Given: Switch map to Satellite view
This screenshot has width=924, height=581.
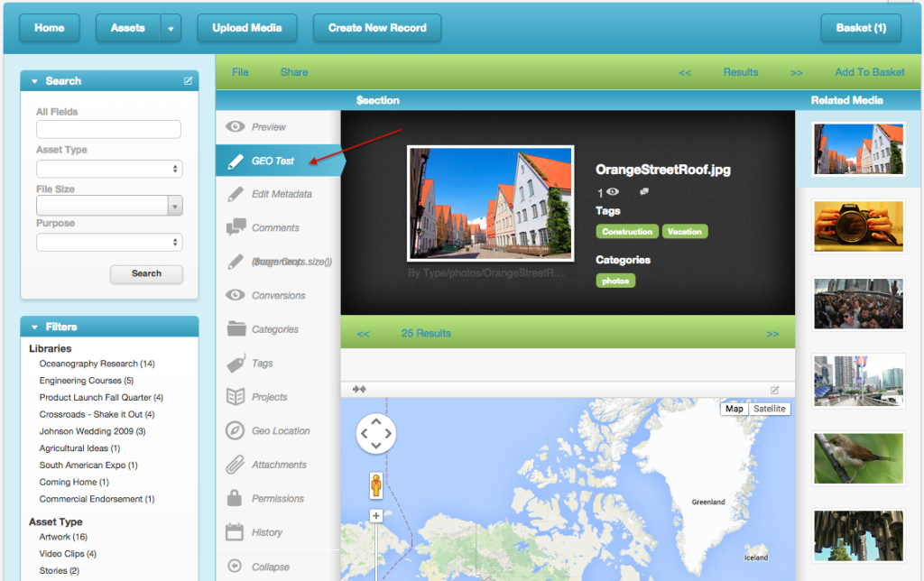Looking at the screenshot, I should (x=769, y=409).
